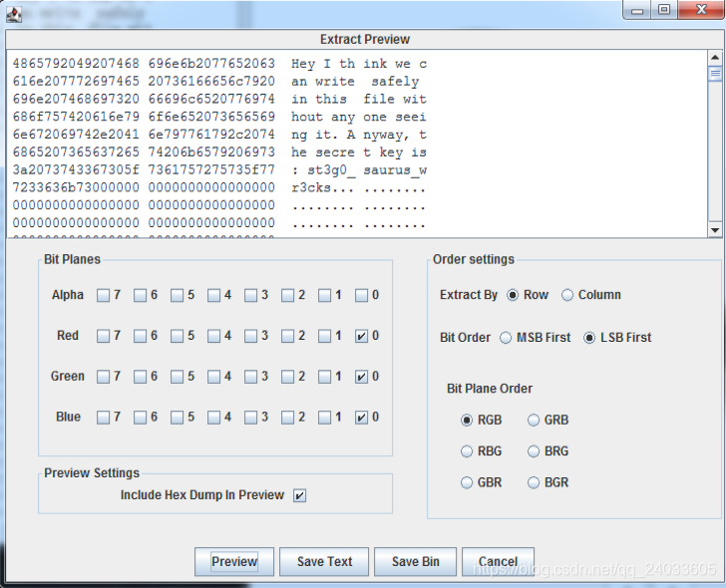
Task: Click the Preview button
Action: click(x=234, y=562)
